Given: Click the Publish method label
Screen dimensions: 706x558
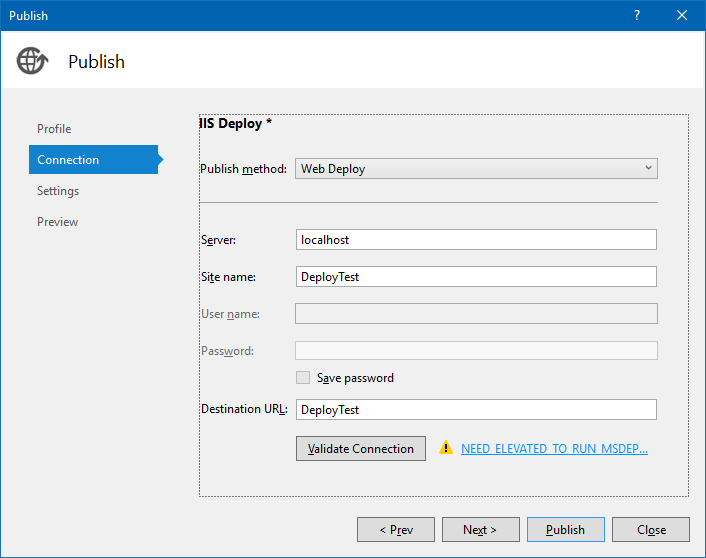Looking at the screenshot, I should (243, 169).
